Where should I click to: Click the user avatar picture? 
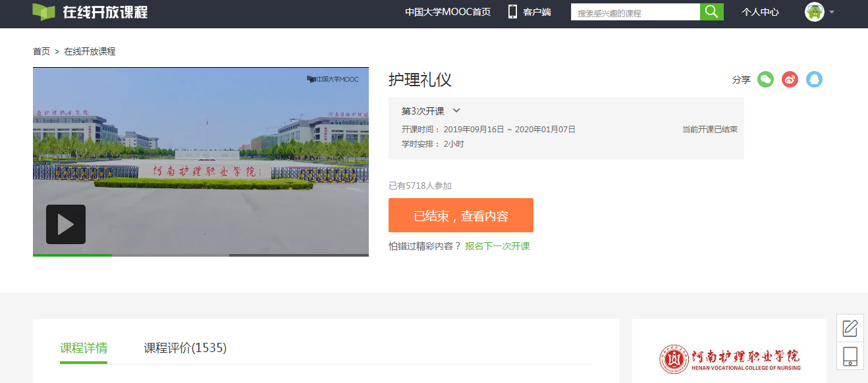(814, 12)
